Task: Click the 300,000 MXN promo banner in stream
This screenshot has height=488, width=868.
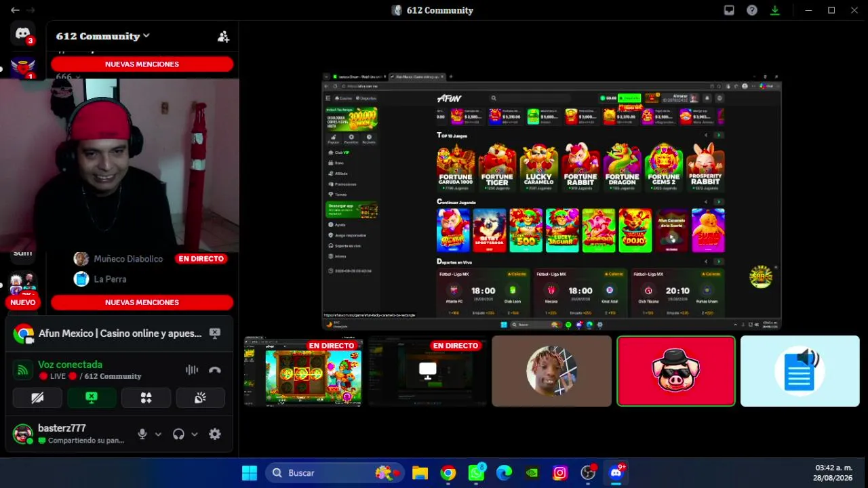Action: pos(351,119)
